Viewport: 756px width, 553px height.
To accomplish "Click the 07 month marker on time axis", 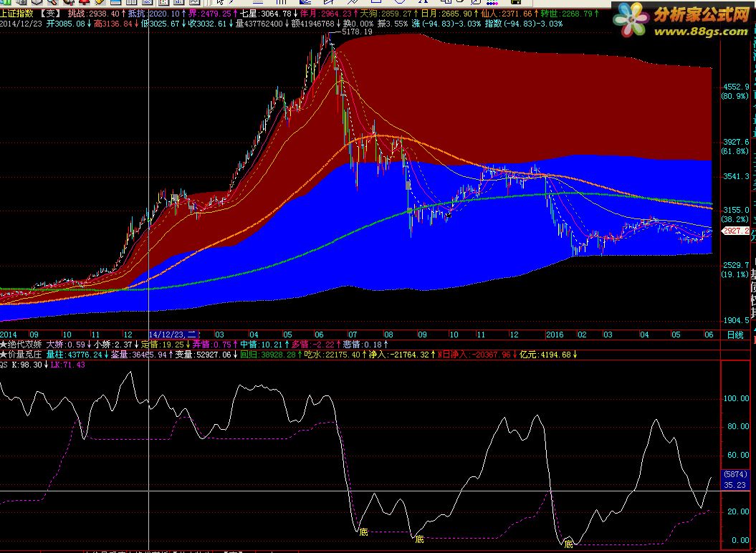I will pyautogui.click(x=353, y=335).
